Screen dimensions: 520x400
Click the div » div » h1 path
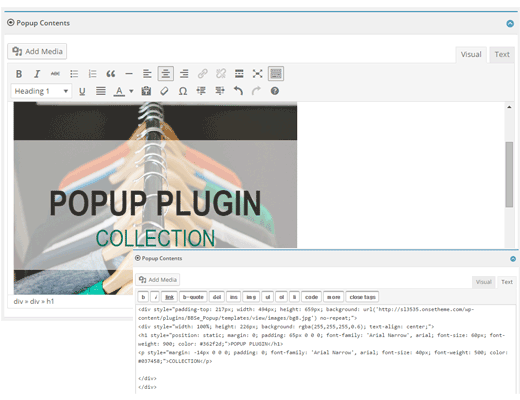34,301
